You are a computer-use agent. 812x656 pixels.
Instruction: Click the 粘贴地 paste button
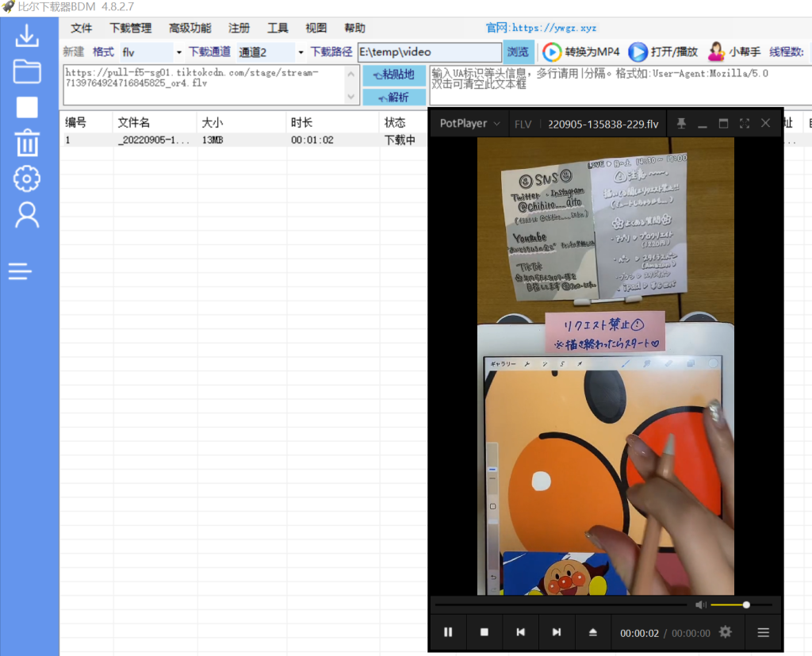pos(395,75)
